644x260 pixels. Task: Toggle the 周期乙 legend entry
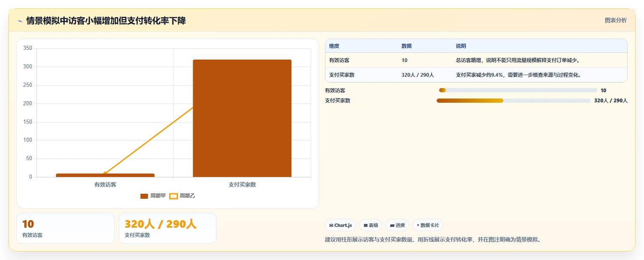click(x=182, y=196)
